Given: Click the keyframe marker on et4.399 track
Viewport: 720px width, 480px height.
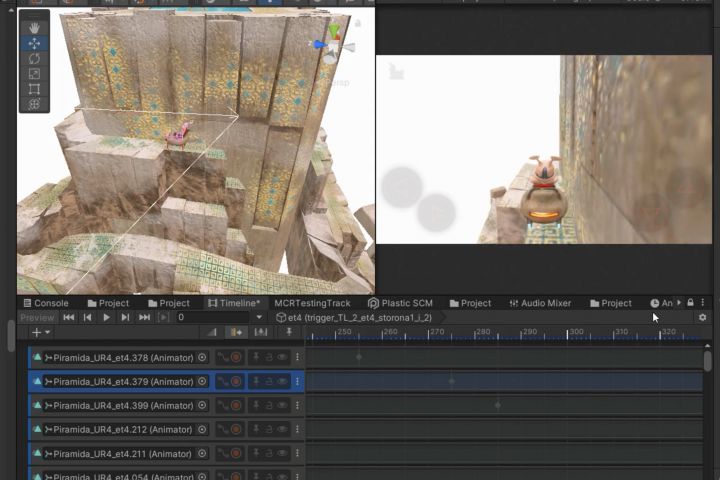Looking at the screenshot, I should 498,405.
